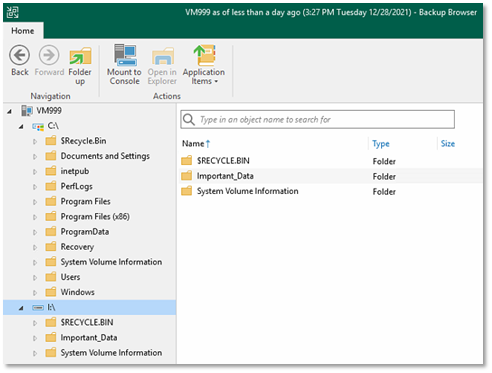Select the C:\ drive in tree
492x373 pixels.
(53, 126)
